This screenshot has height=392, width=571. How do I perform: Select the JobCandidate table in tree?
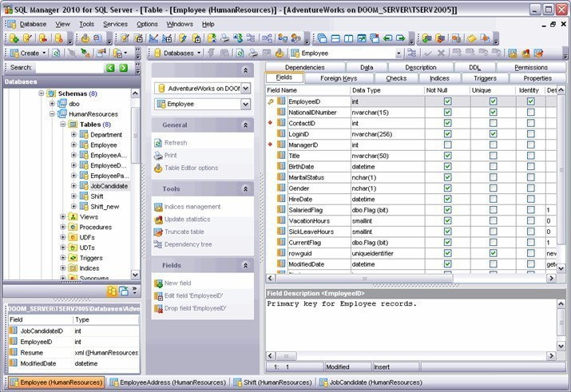tap(109, 186)
